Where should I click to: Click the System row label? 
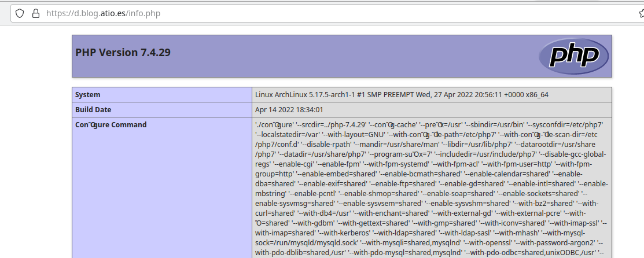87,95
